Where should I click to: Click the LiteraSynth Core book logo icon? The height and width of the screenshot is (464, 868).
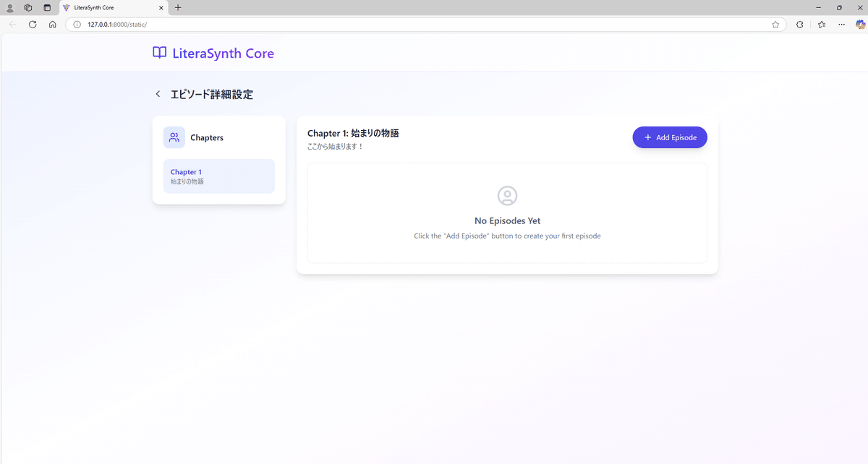point(158,53)
